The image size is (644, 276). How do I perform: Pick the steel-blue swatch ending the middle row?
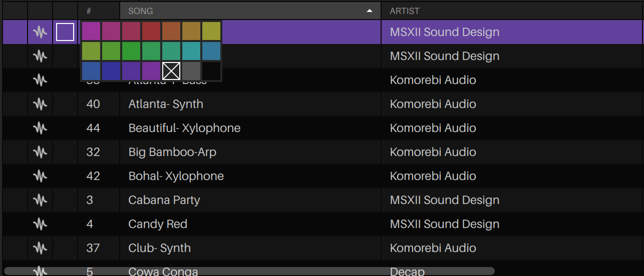click(211, 51)
